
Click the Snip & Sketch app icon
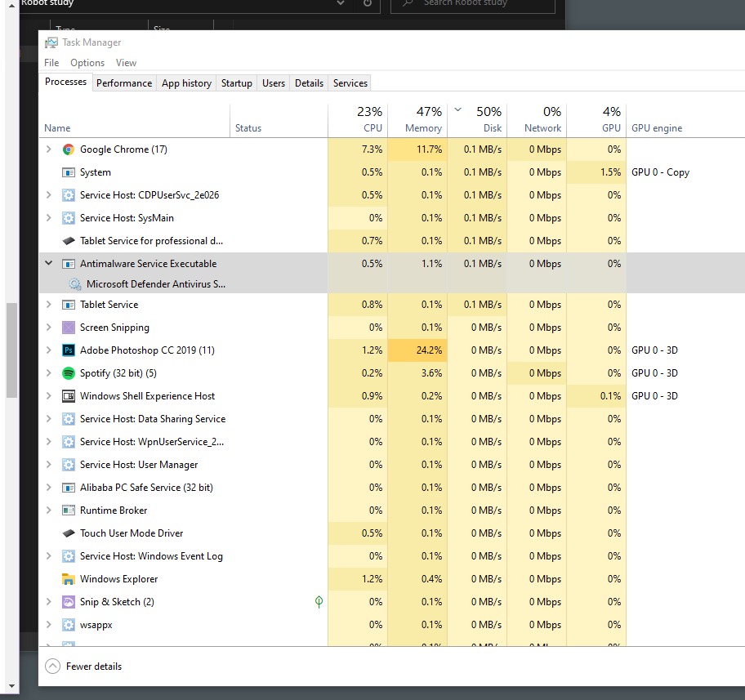click(x=69, y=602)
